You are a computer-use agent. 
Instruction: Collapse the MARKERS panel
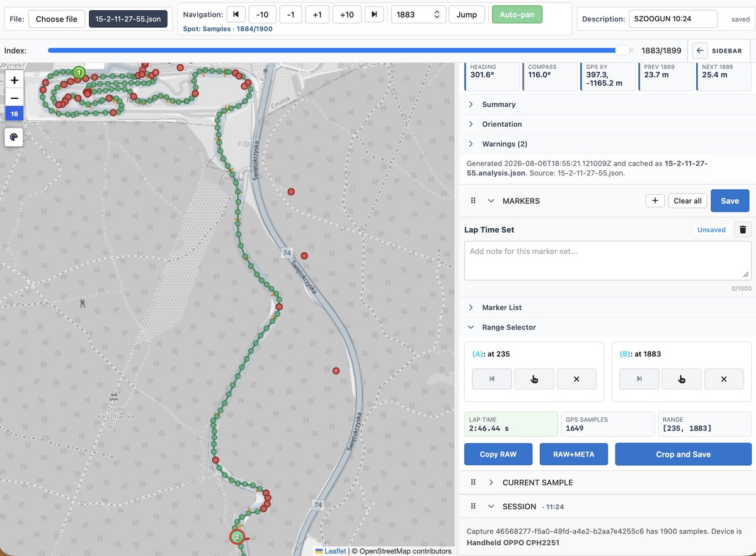tap(491, 201)
